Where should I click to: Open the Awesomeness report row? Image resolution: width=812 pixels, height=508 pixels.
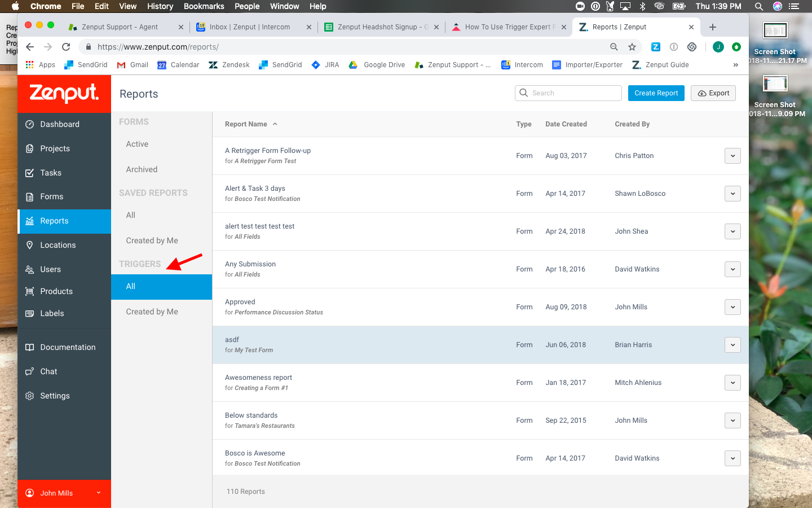[480, 383]
